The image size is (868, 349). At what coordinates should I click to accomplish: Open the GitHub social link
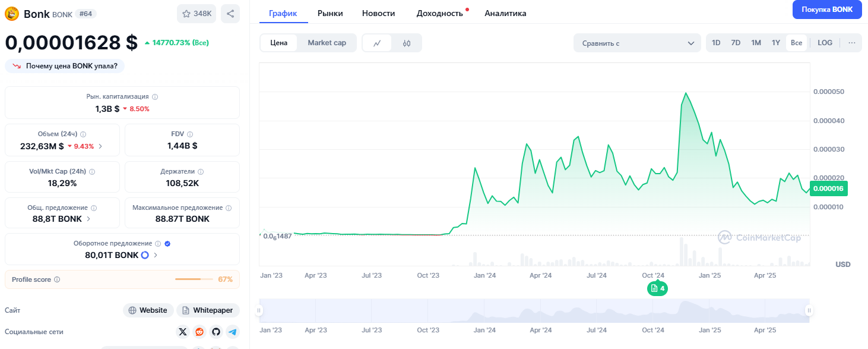[216, 332]
